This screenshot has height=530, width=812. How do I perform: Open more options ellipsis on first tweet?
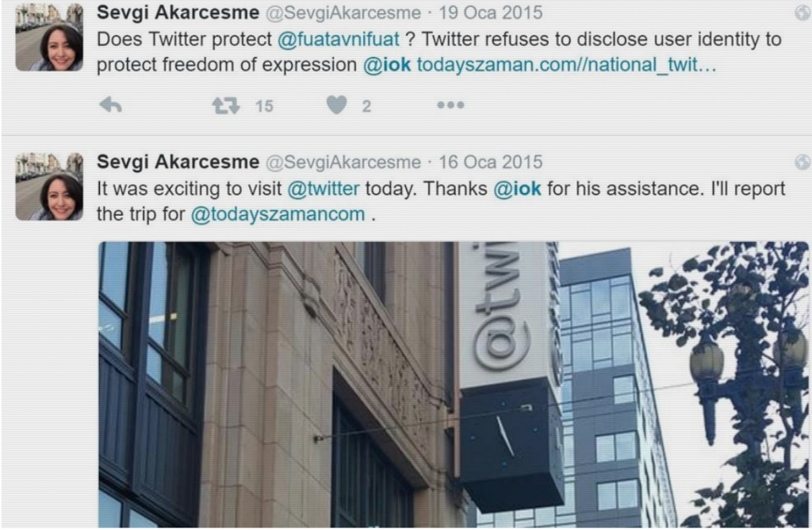point(450,106)
